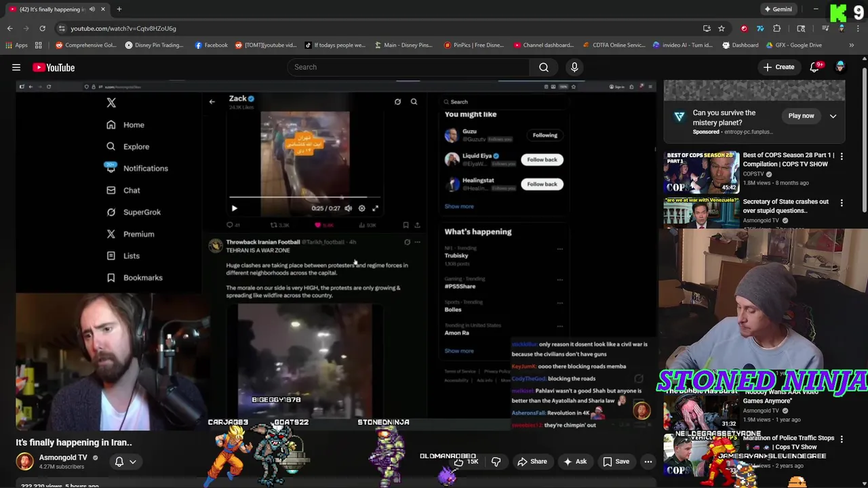Select Chat in the X sidebar
The image size is (868, 488).
(x=123, y=190)
